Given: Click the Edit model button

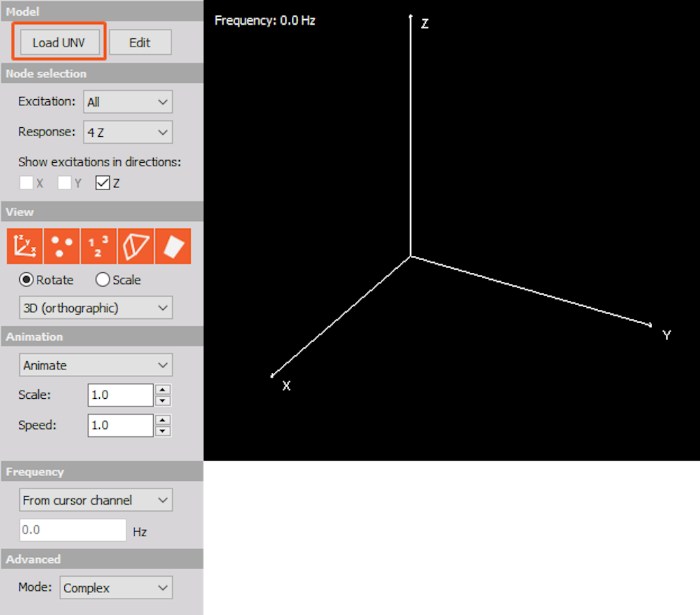Looking at the screenshot, I should (140, 42).
